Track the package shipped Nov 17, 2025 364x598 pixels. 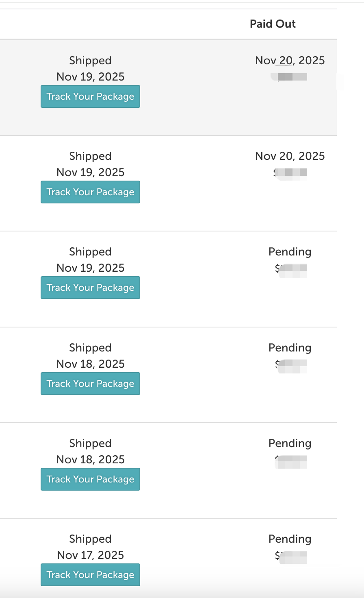click(90, 575)
